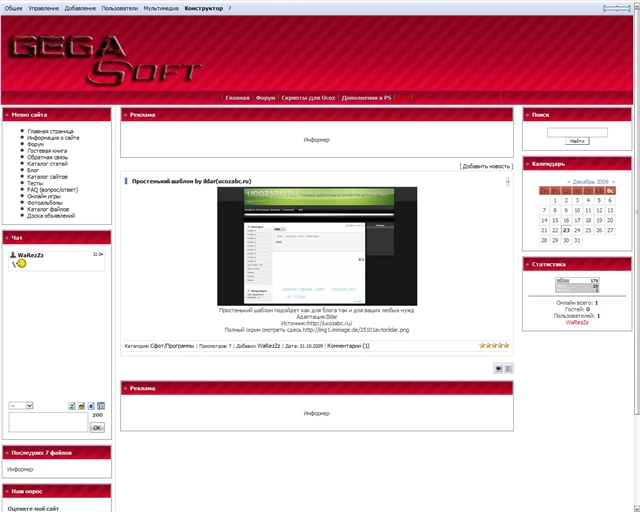640x512 pixels.
Task: Go to next month in calendar
Action: click(x=612, y=182)
